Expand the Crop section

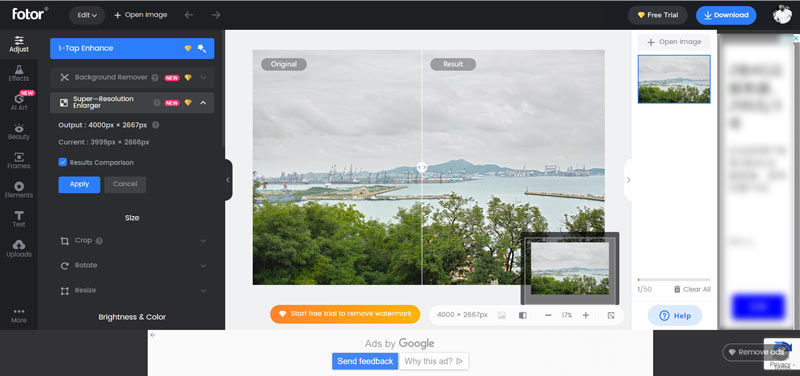(133, 240)
